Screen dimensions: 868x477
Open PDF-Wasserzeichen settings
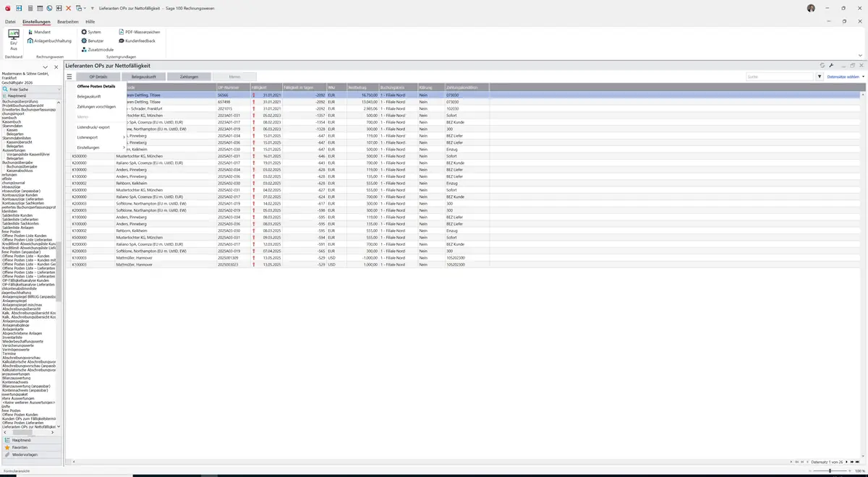pos(139,33)
